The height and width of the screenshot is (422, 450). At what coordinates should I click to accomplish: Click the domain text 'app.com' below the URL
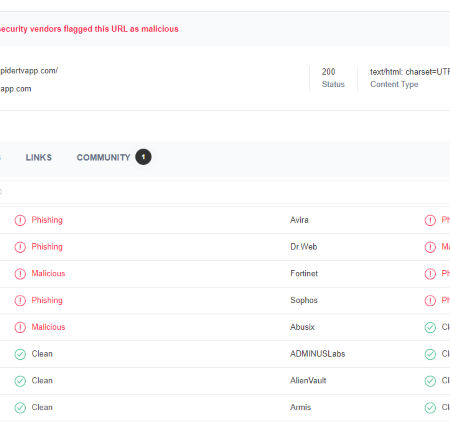pos(16,89)
